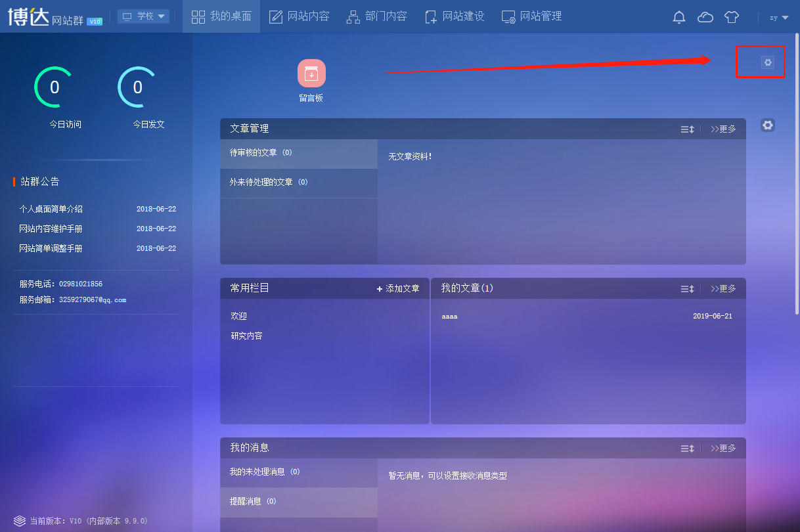Image resolution: width=800 pixels, height=532 pixels.
Task: Click the larger gear icon beside 文章管理
Action: click(x=767, y=125)
